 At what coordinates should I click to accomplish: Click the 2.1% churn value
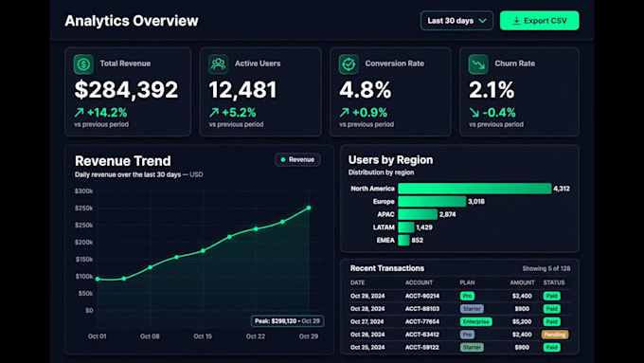(x=492, y=90)
